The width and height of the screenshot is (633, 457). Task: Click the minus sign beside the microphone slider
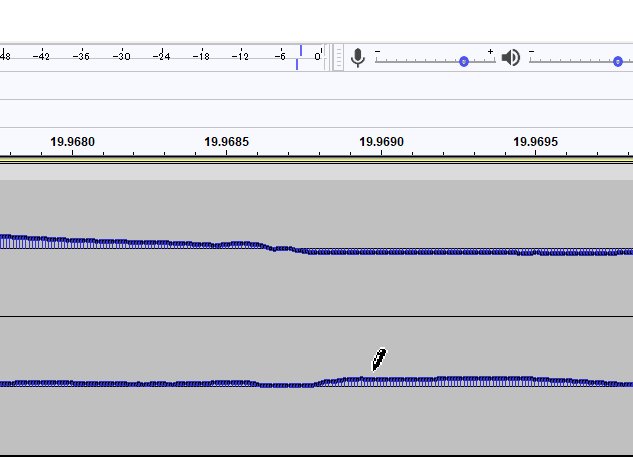pos(378,51)
